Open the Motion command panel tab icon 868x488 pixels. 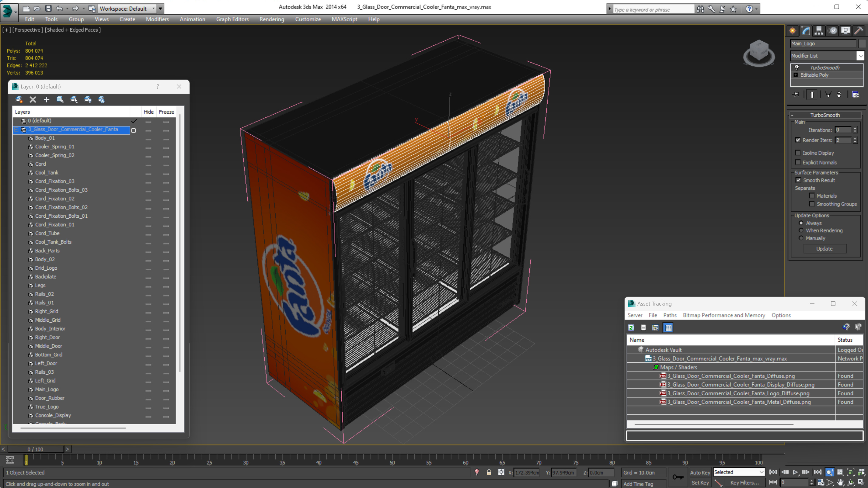pyautogui.click(x=833, y=31)
